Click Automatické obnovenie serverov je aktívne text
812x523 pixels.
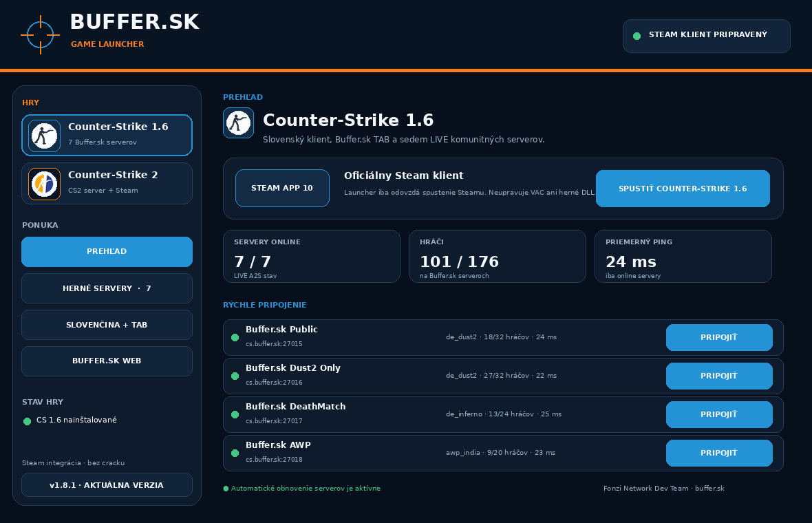[306, 489]
